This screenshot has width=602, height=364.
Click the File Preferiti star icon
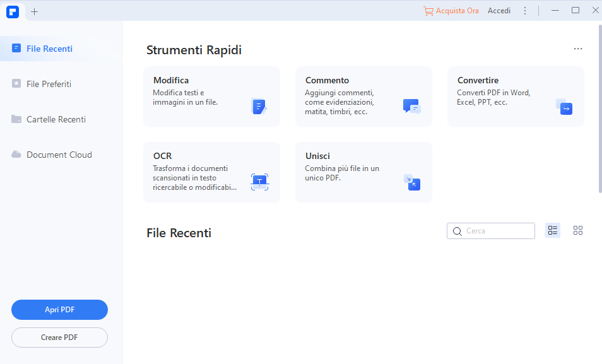(16, 83)
